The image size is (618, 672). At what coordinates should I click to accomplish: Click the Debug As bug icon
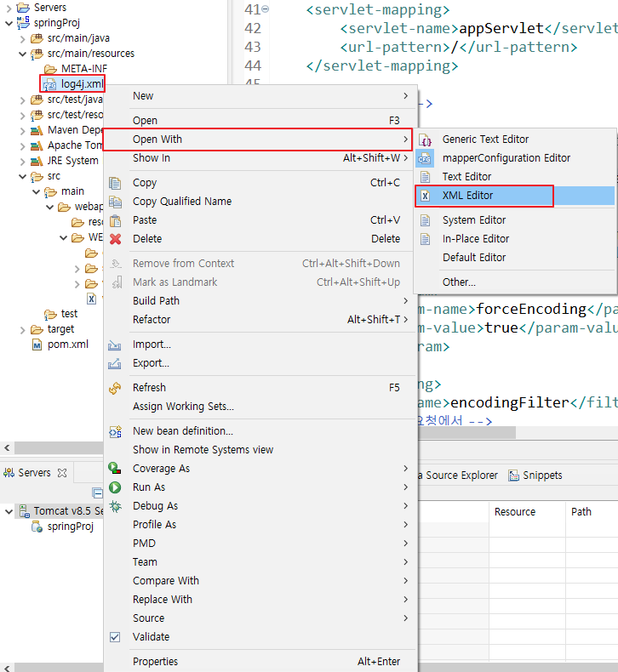115,506
